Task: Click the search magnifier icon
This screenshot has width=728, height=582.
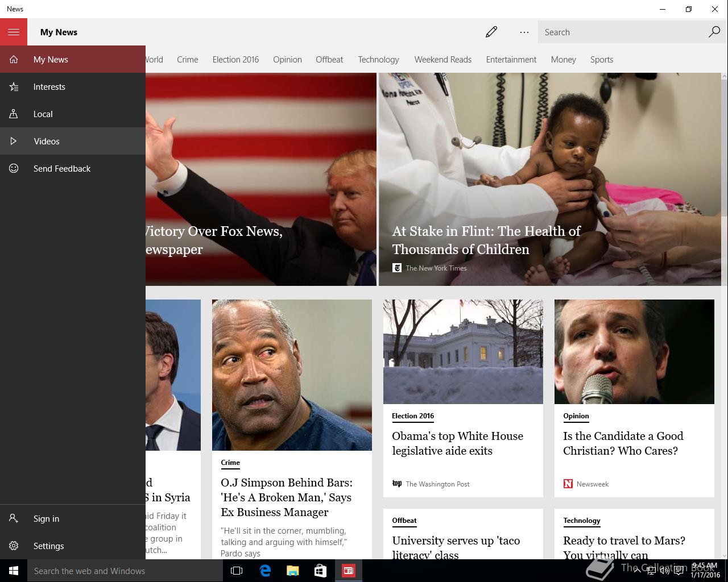Action: [714, 32]
